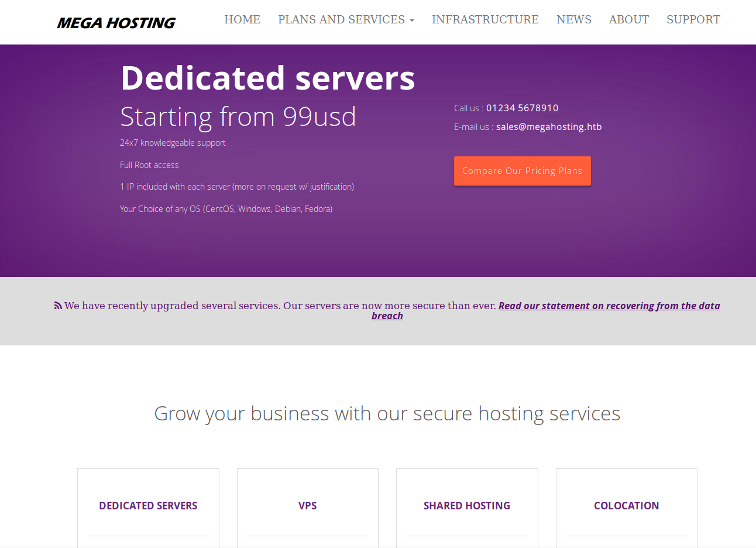The width and height of the screenshot is (756, 548).
Task: Open the Infrastructure menu item
Action: point(484,19)
